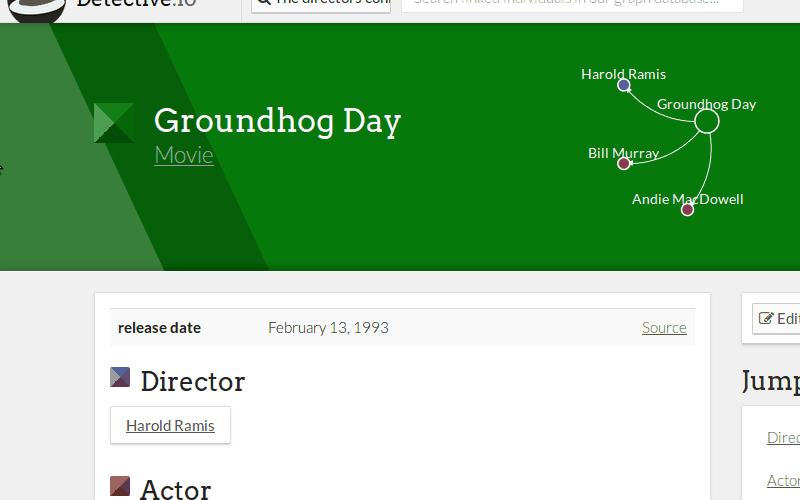
Task: Select the Bill Murray graph node
Action: [623, 164]
